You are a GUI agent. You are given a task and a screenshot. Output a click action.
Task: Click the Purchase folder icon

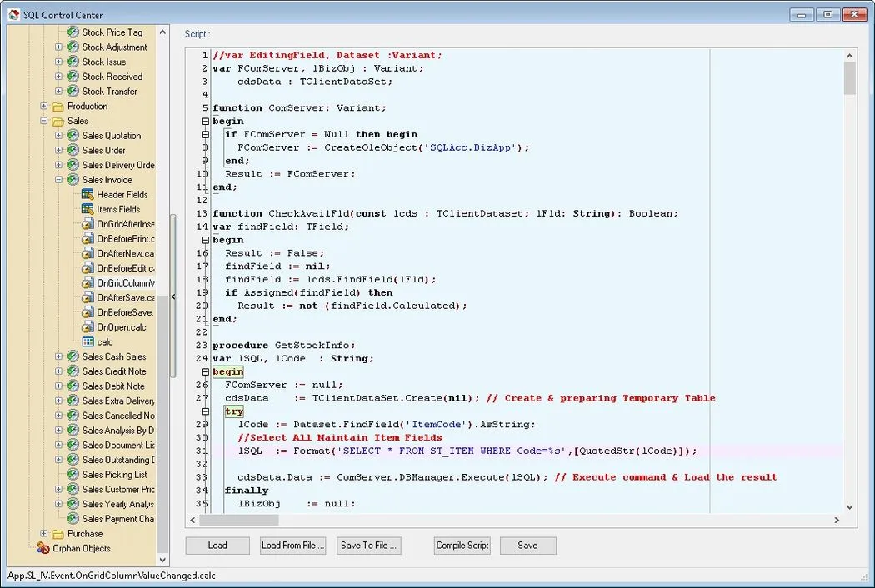point(58,534)
